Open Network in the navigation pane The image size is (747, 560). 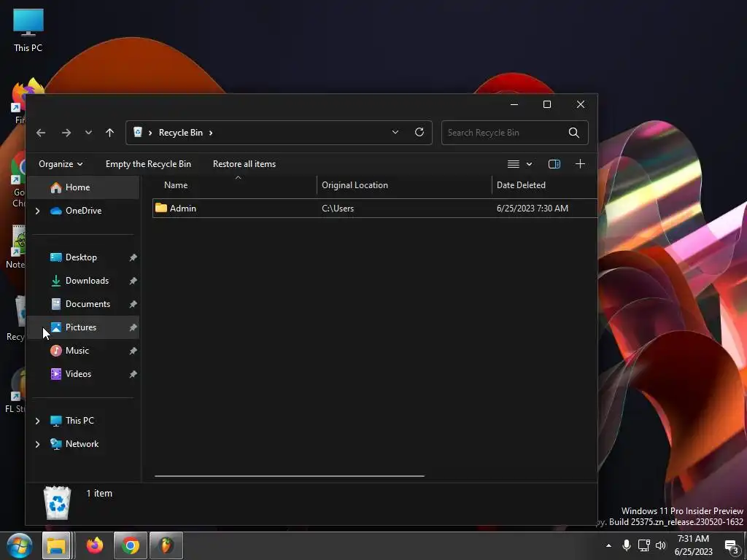click(x=82, y=444)
